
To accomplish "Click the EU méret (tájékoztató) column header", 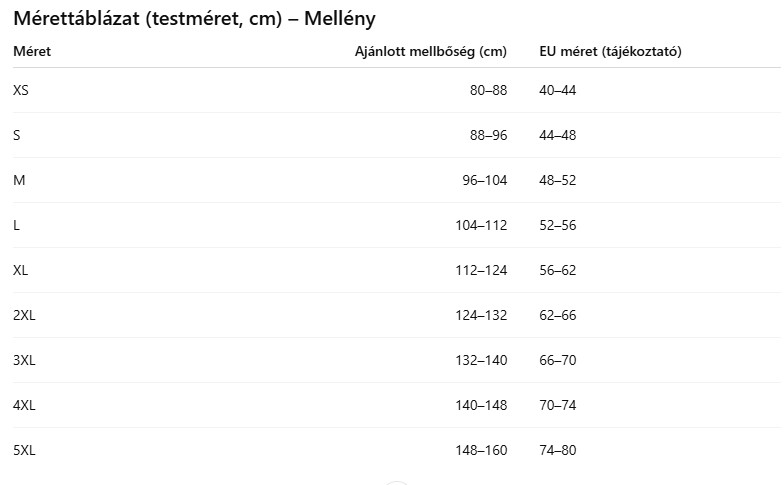I will pos(610,51).
